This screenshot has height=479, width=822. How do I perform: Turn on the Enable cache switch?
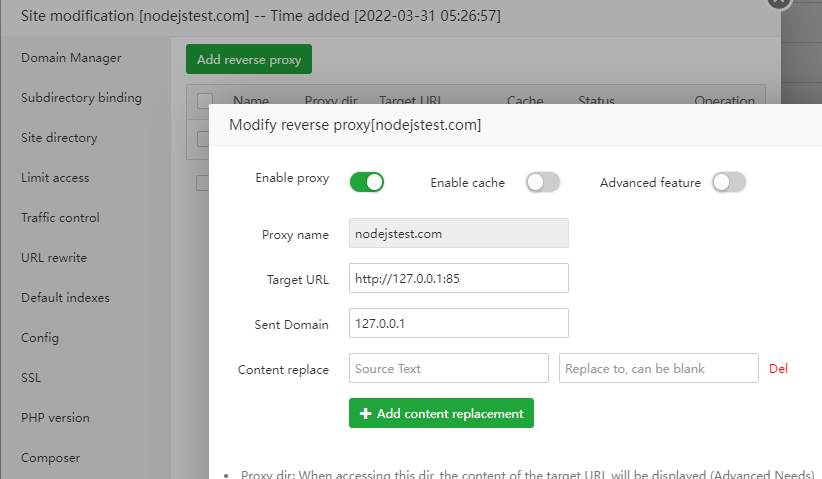point(543,182)
